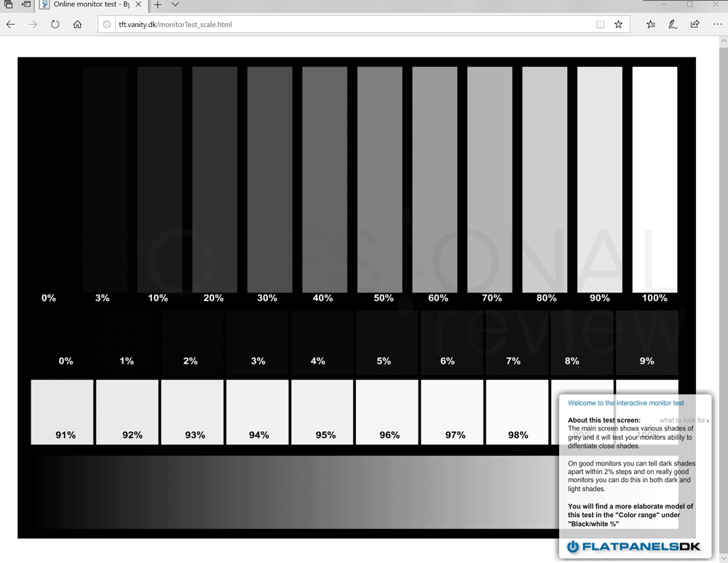This screenshot has width=728, height=563.
Task: Select the 30% grey bar
Action: (270, 180)
